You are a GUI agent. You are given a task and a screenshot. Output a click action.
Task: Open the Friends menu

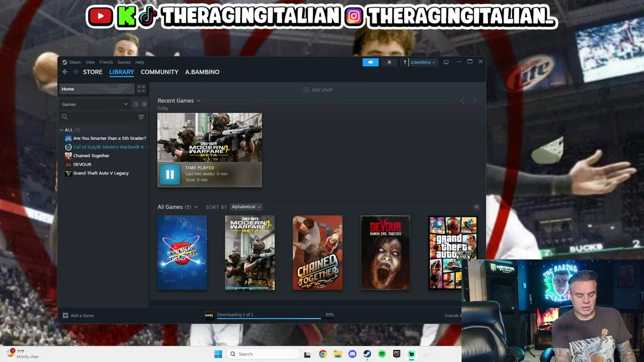[x=106, y=62]
